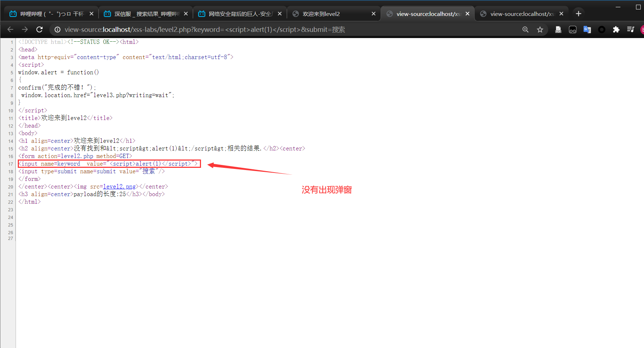Click the input name=keyword line
Image resolution: width=644 pixels, height=348 pixels.
tap(108, 164)
